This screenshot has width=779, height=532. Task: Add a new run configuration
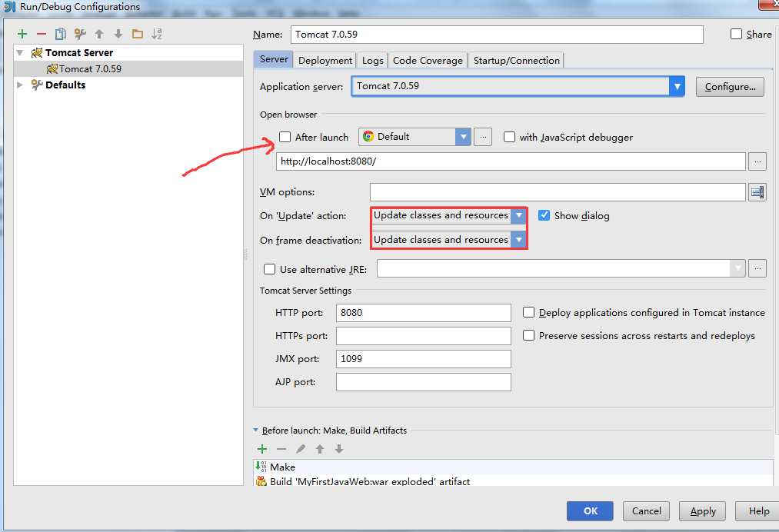coord(22,34)
